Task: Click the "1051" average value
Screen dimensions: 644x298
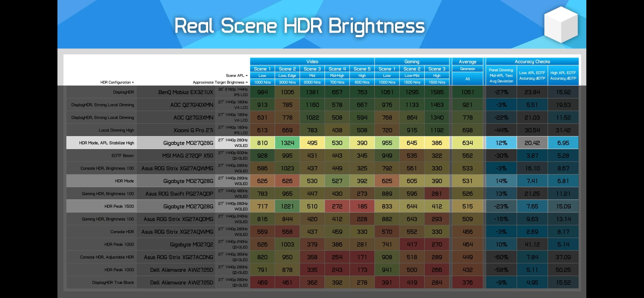Action: click(467, 92)
